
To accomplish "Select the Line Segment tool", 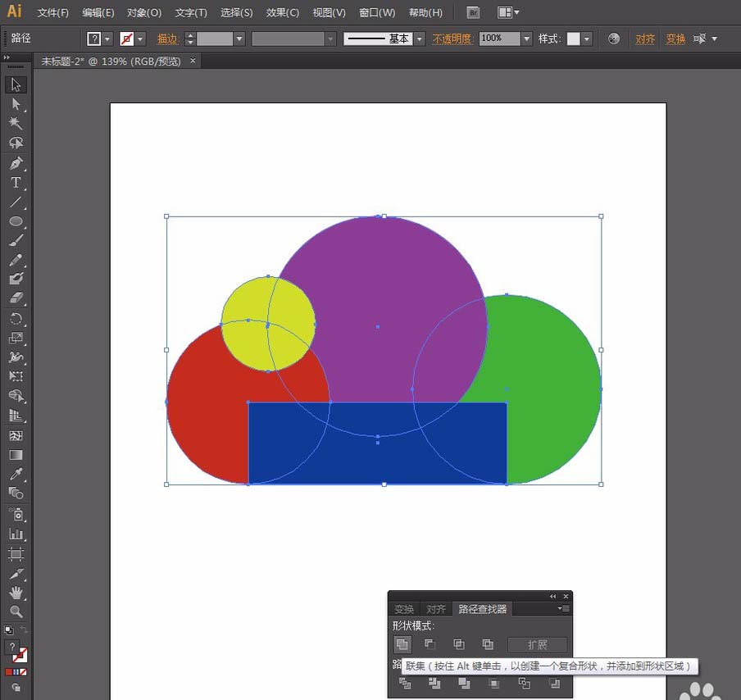I will click(x=16, y=202).
